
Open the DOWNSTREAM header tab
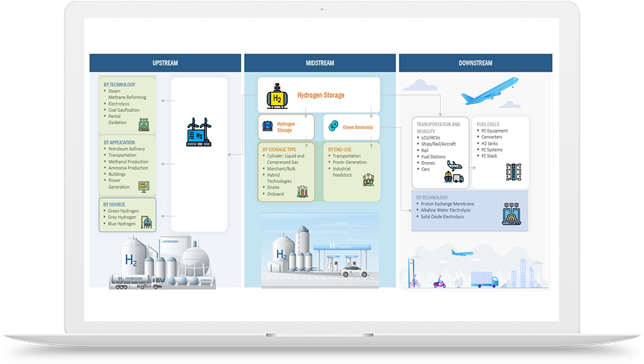pyautogui.click(x=475, y=63)
